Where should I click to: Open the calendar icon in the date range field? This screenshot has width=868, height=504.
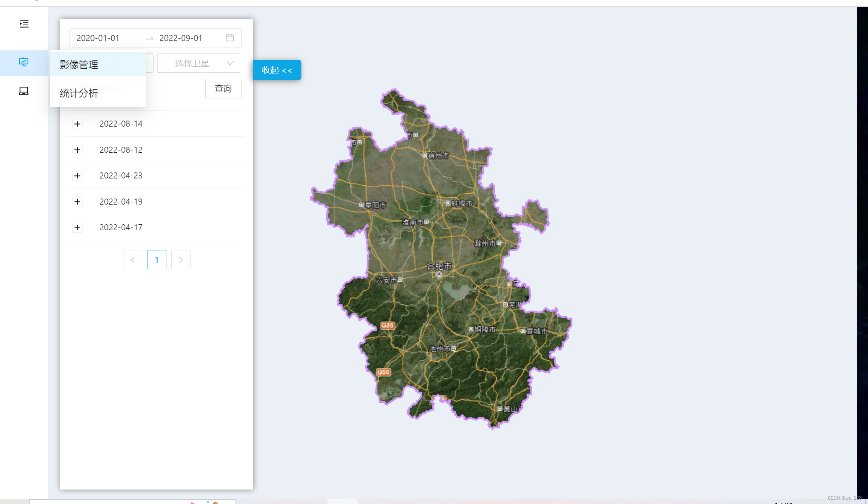tap(230, 37)
